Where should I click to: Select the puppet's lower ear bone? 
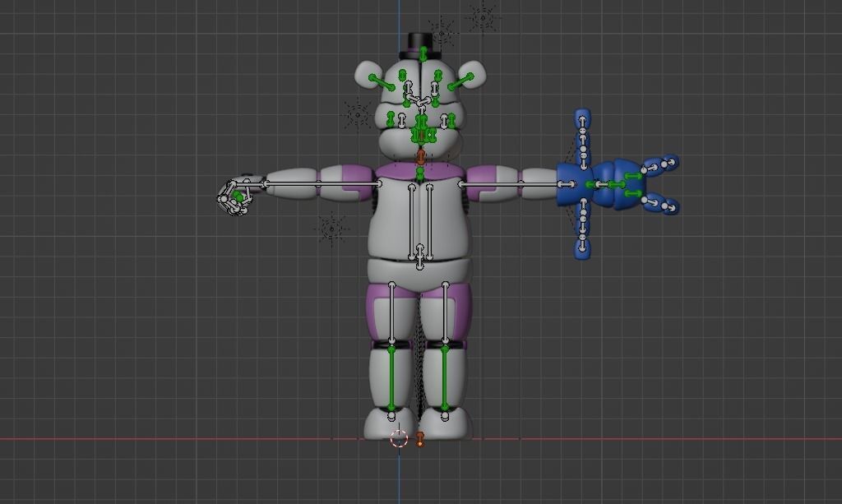pos(659,202)
